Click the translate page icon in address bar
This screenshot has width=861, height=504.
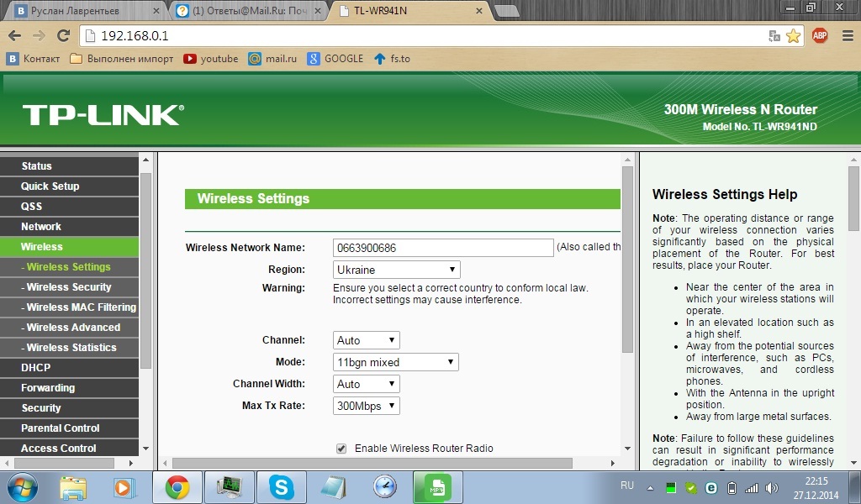pos(774,36)
